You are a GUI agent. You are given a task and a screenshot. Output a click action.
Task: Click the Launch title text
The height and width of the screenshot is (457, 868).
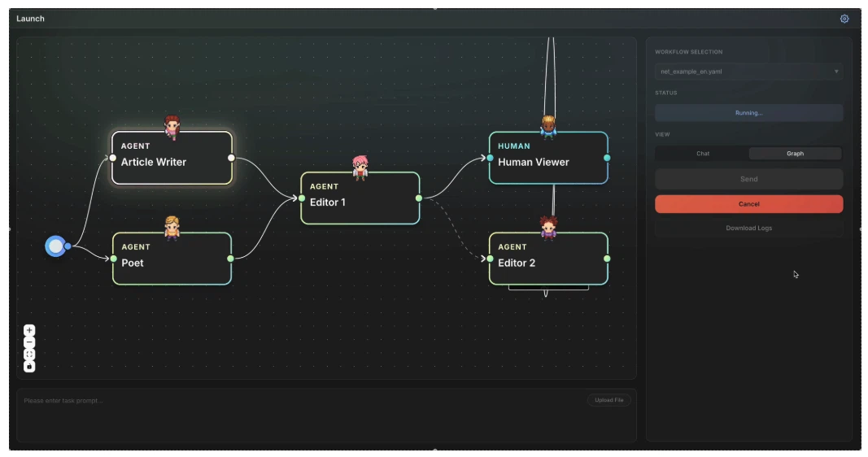(x=30, y=19)
